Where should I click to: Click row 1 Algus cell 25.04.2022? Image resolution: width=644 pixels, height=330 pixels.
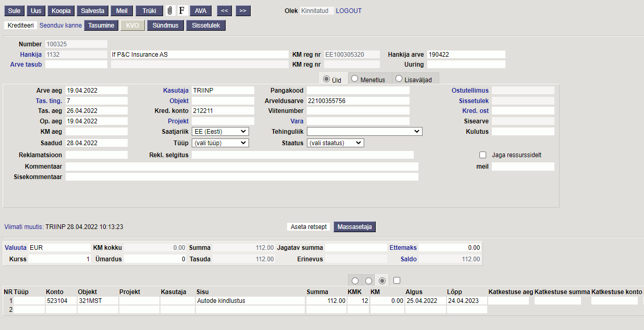pyautogui.click(x=425, y=301)
